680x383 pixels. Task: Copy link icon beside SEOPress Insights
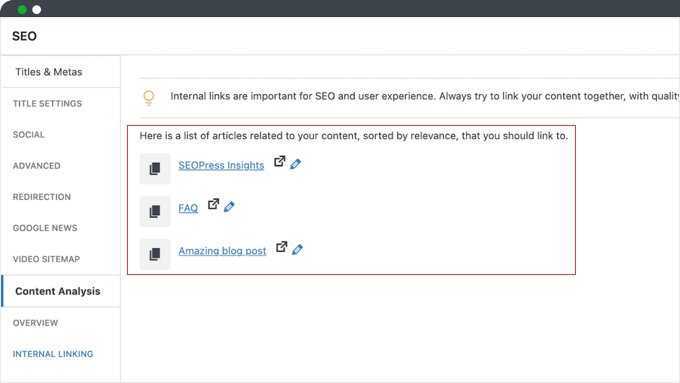tap(155, 168)
